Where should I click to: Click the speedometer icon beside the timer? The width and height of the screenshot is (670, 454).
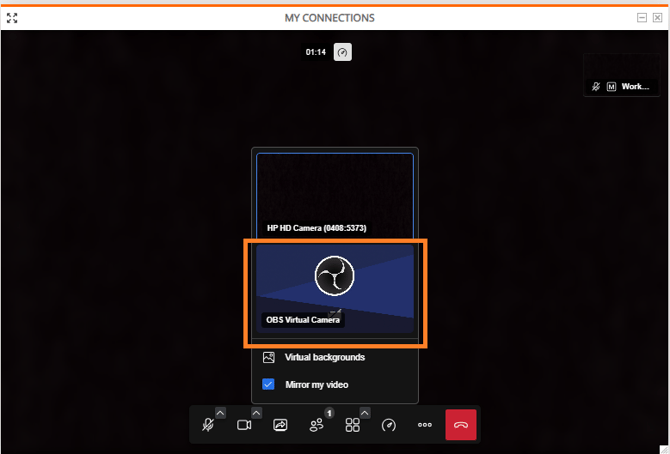(x=343, y=52)
